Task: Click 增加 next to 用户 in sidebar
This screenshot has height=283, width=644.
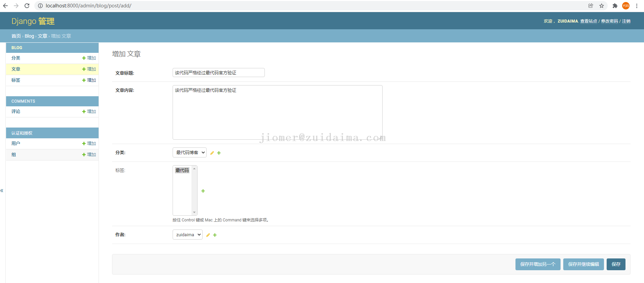Action: pos(89,143)
